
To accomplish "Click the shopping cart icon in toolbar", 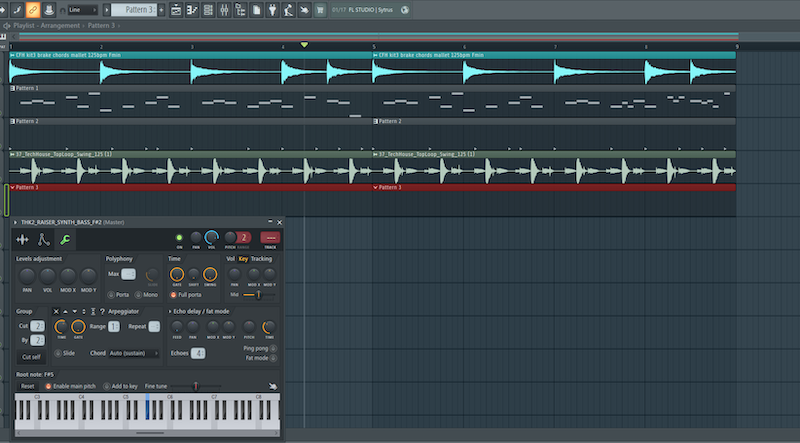I will (x=320, y=10).
